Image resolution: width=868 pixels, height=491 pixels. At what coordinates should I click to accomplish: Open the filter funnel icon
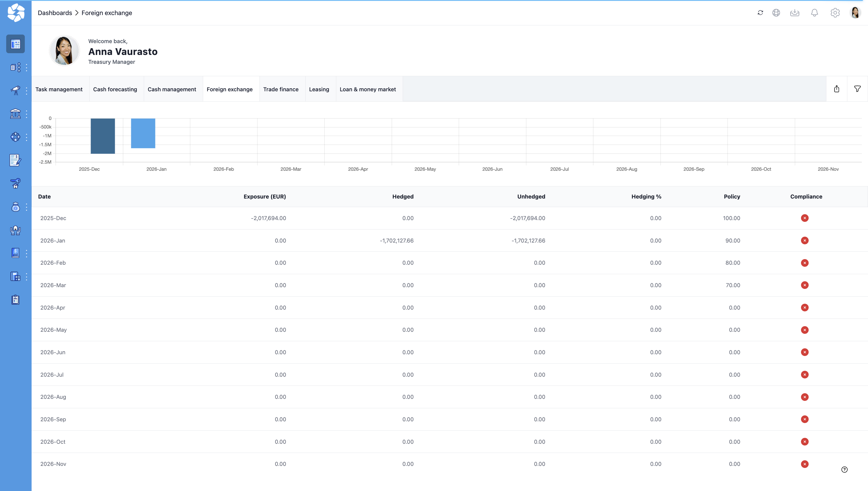(858, 89)
